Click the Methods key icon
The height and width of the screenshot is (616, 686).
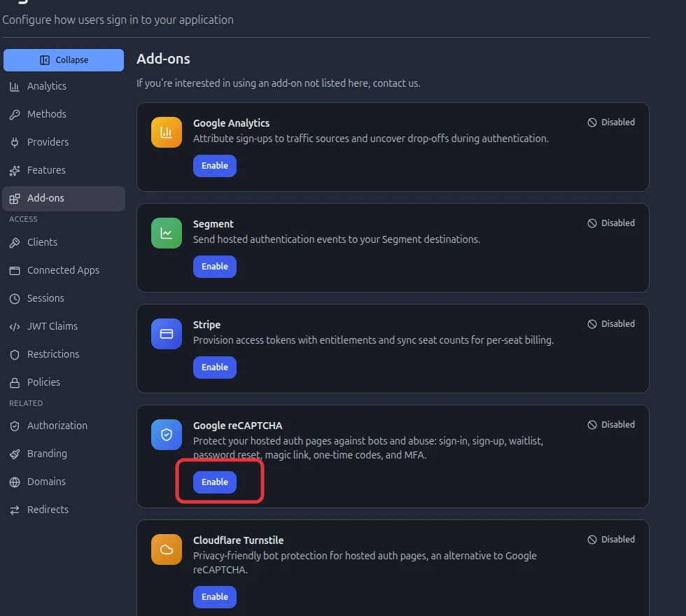point(15,115)
